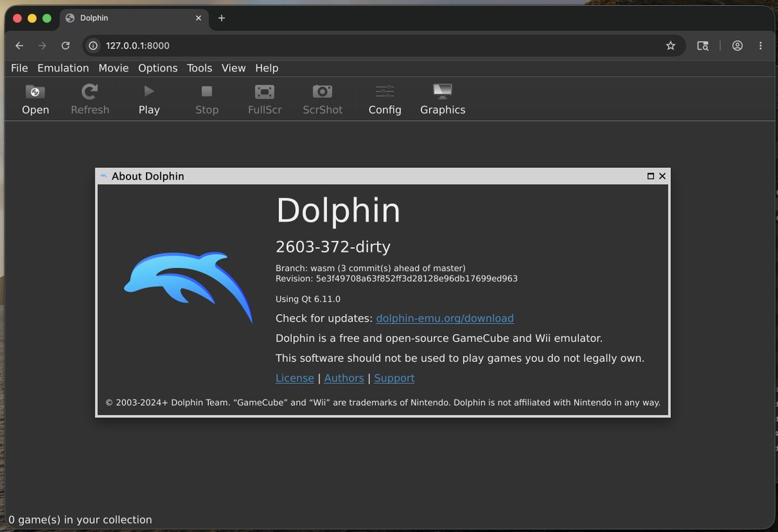The height and width of the screenshot is (532, 778).
Task: Reload the page with the browser reload icon
Action: (x=66, y=45)
